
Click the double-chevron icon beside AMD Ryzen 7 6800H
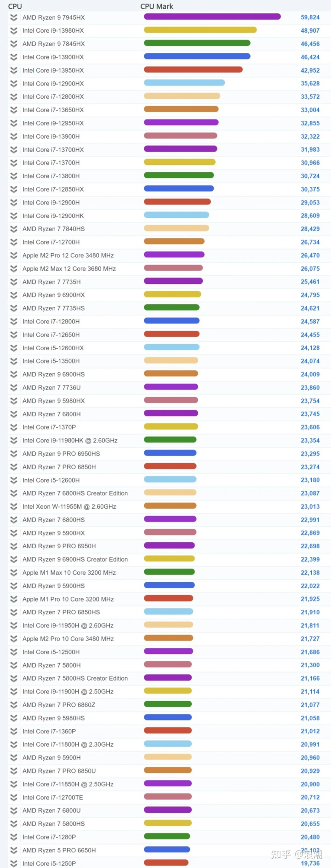14,414
